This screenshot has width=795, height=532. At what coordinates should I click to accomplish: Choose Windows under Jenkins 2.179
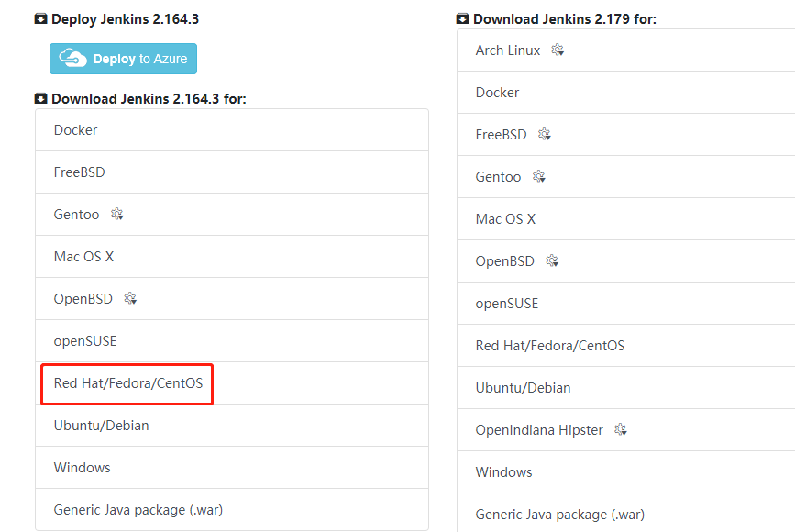(625, 471)
